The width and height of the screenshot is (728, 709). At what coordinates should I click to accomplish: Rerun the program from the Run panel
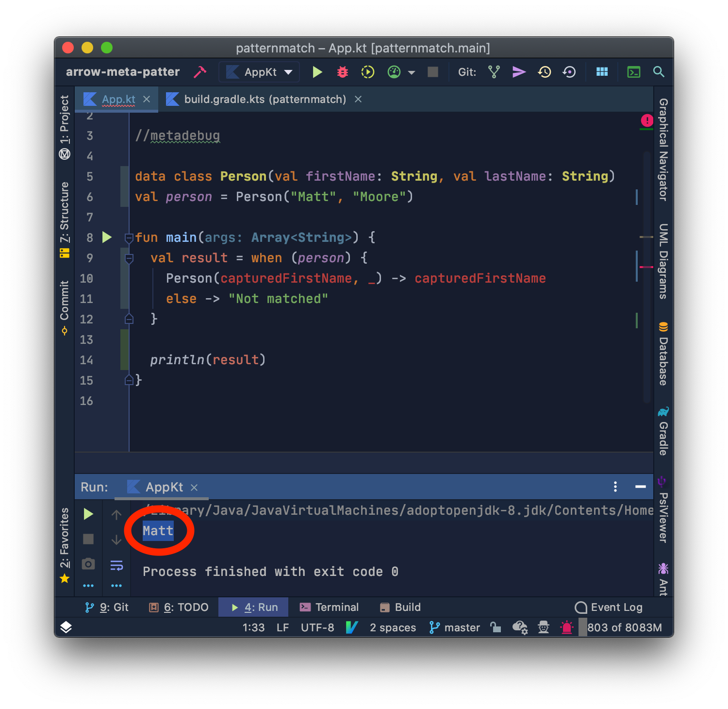[x=88, y=514]
